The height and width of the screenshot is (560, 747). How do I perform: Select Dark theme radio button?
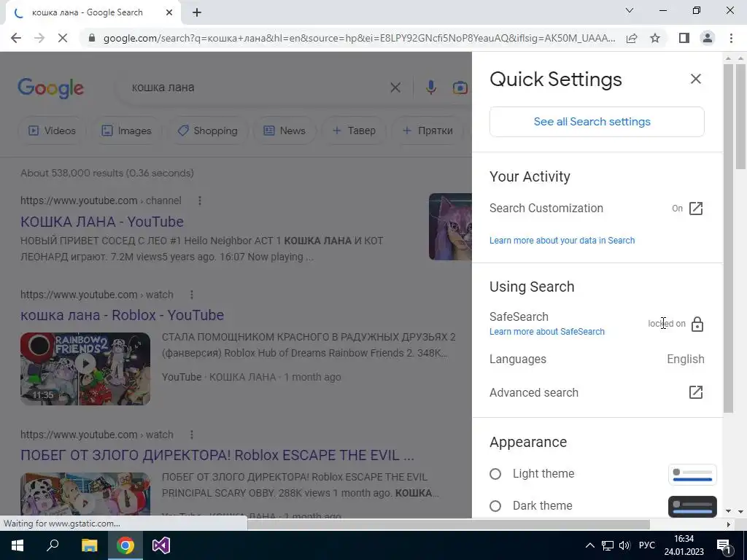[495, 506]
